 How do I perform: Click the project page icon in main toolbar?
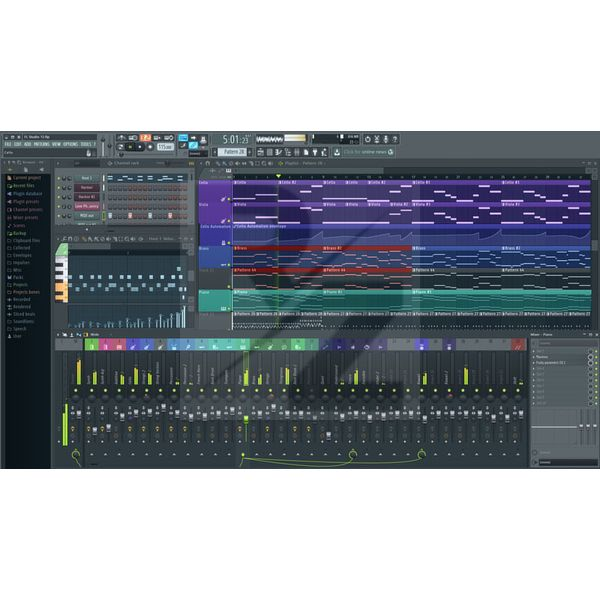click(x=306, y=153)
